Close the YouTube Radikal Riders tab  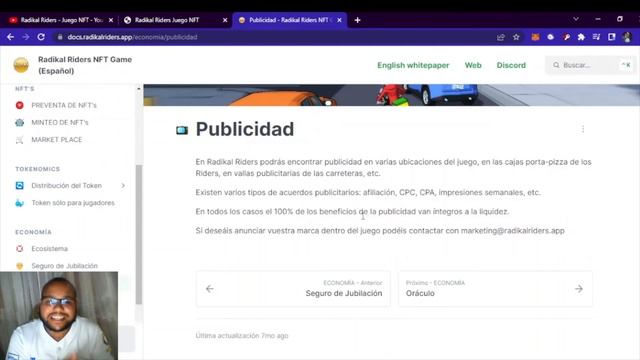click(111, 20)
